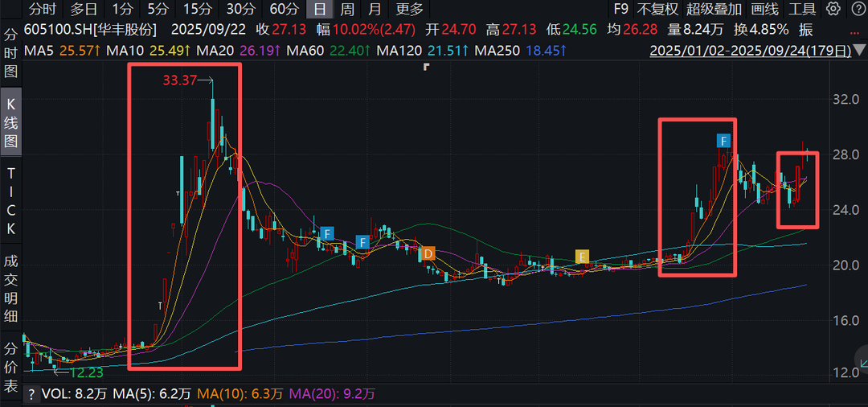
Task: Open the settings gear icon
Action: pyautogui.click(x=833, y=10)
